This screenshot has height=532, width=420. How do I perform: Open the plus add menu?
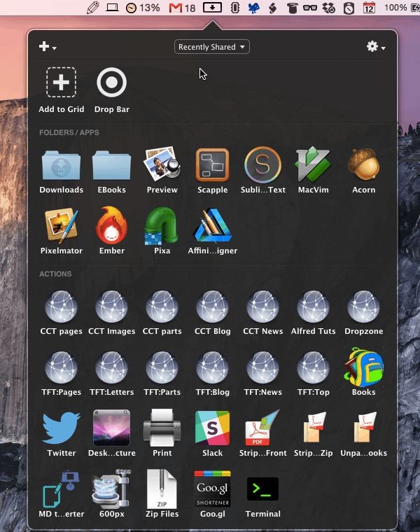tap(47, 46)
